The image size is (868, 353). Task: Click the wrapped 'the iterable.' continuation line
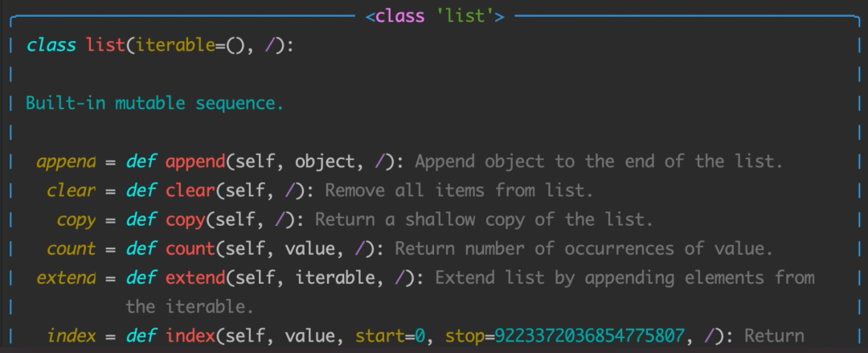tap(190, 307)
